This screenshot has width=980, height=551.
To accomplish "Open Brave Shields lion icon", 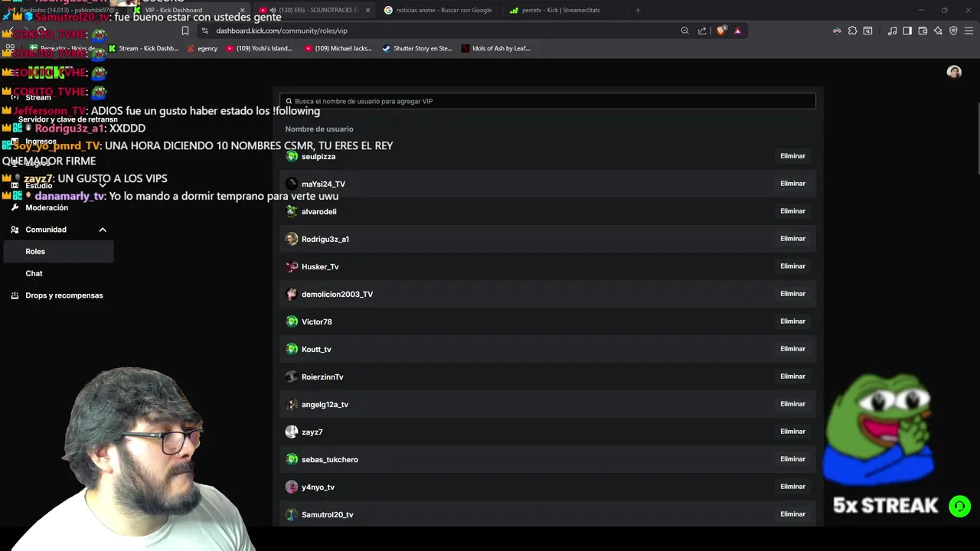I will click(721, 31).
